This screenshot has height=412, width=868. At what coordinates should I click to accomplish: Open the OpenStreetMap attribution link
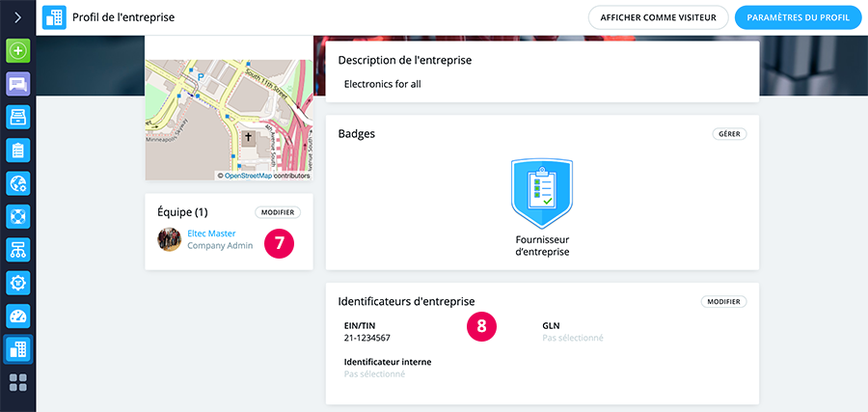[249, 176]
